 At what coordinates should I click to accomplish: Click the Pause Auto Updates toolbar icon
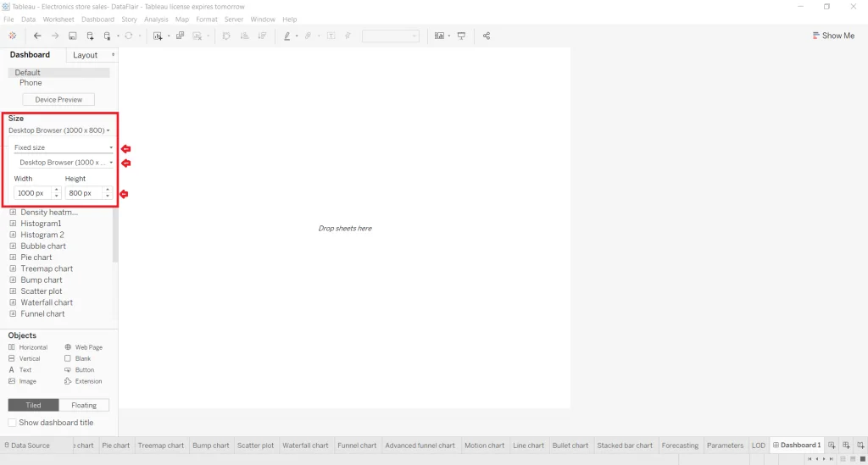(x=108, y=36)
